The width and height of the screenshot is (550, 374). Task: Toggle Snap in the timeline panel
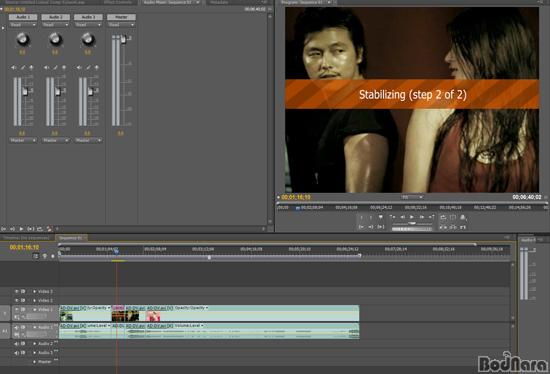(36, 256)
